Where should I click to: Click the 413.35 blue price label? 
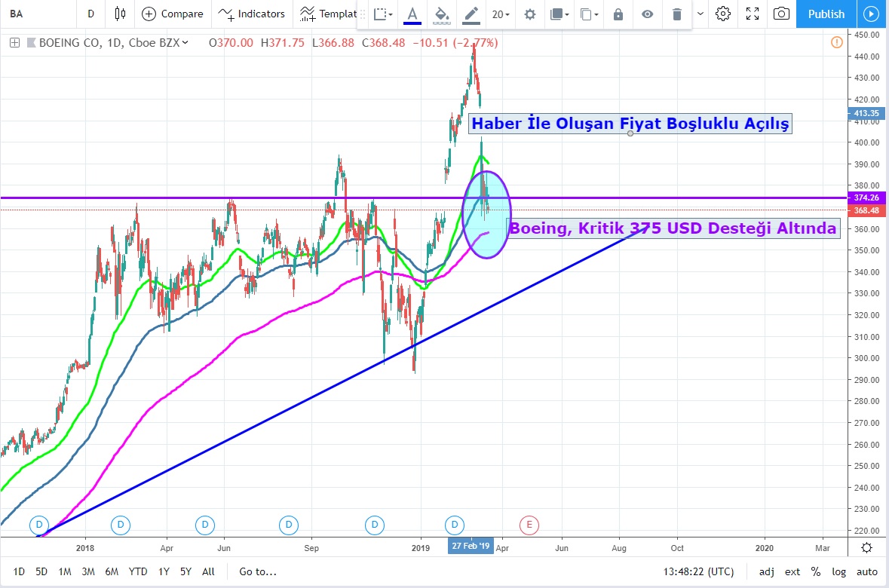pos(866,113)
